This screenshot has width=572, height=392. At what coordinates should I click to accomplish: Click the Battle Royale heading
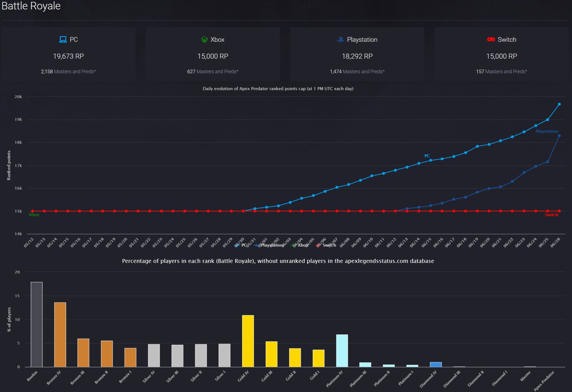pyautogui.click(x=31, y=6)
